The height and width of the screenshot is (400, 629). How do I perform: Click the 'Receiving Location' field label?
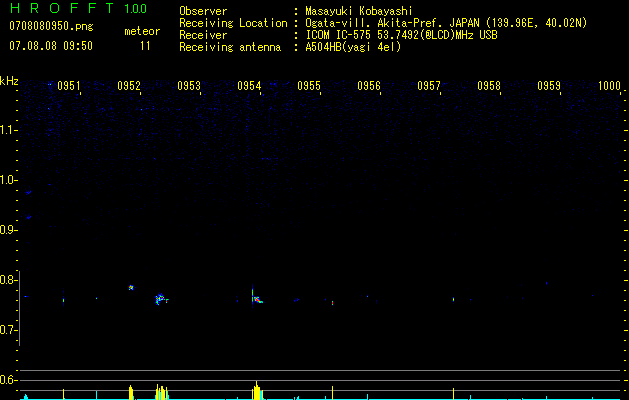(233, 23)
